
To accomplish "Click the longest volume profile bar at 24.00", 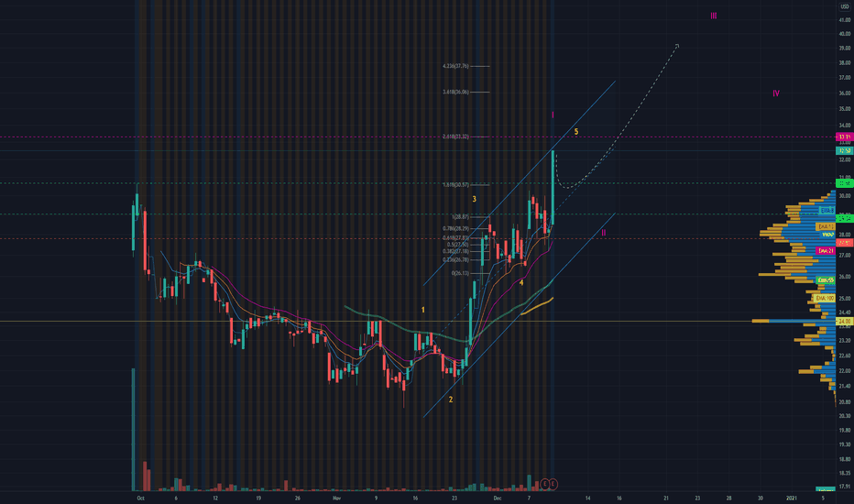I will click(x=794, y=321).
